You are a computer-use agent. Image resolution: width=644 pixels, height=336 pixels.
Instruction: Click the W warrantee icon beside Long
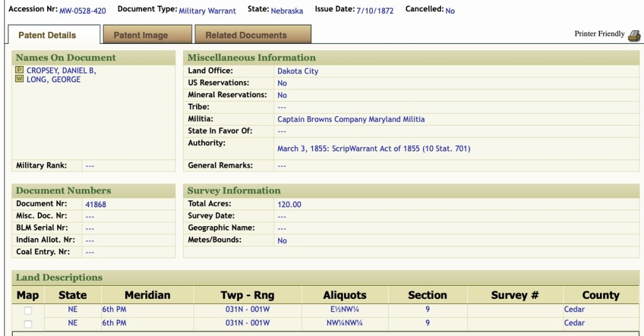coord(19,79)
